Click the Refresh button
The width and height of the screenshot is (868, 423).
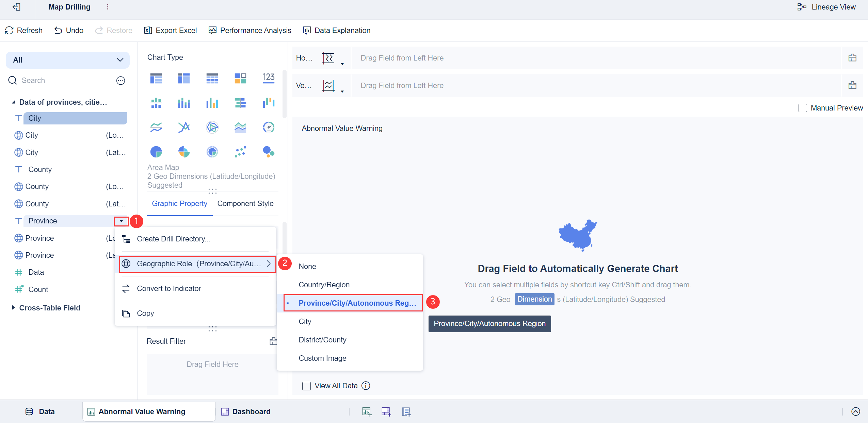(x=24, y=31)
